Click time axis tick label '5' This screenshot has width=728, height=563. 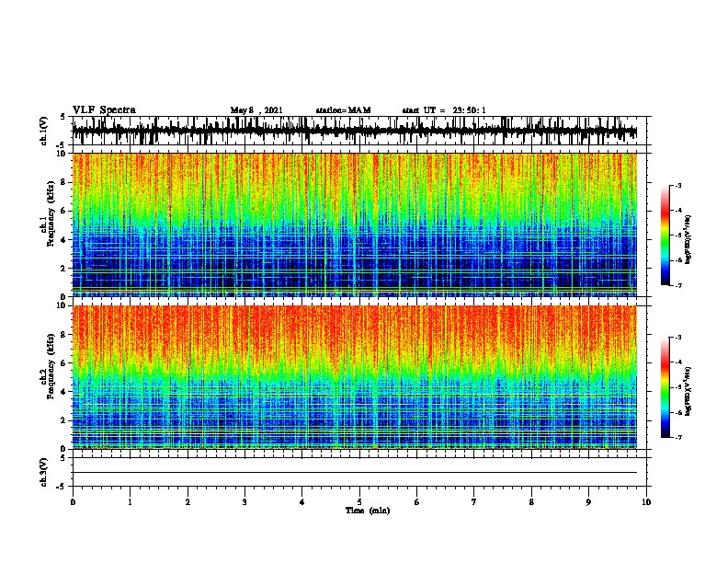coord(359,502)
